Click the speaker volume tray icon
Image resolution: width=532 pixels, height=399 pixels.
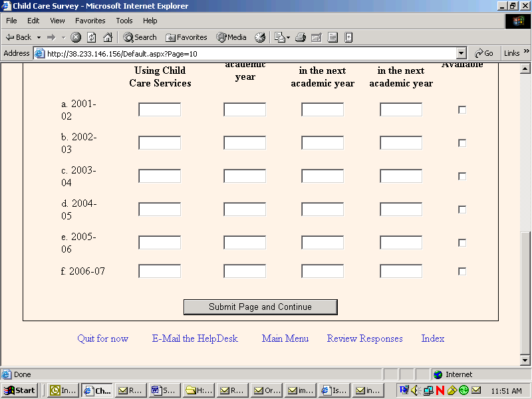416,390
